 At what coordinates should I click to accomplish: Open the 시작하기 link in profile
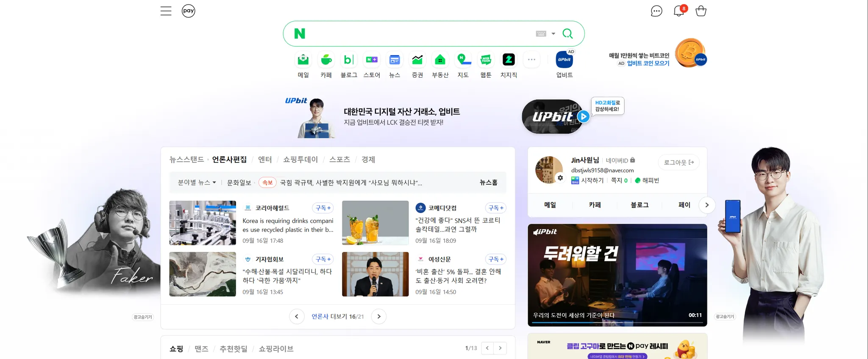click(587, 180)
